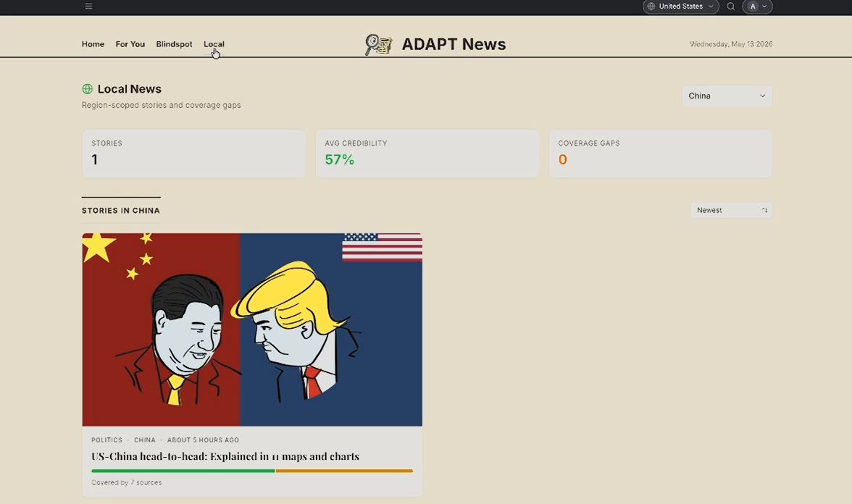
Task: Switch to the Blindspot tab
Action: pyautogui.click(x=174, y=44)
